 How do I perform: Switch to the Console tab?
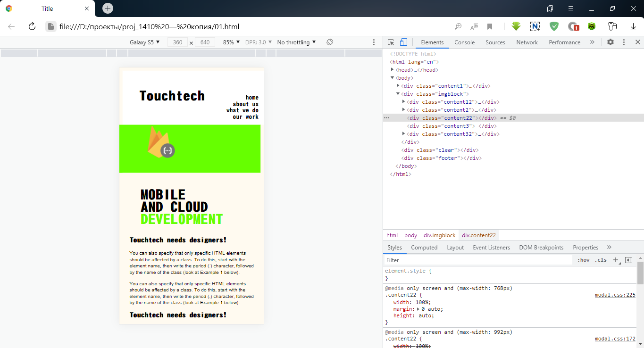465,42
